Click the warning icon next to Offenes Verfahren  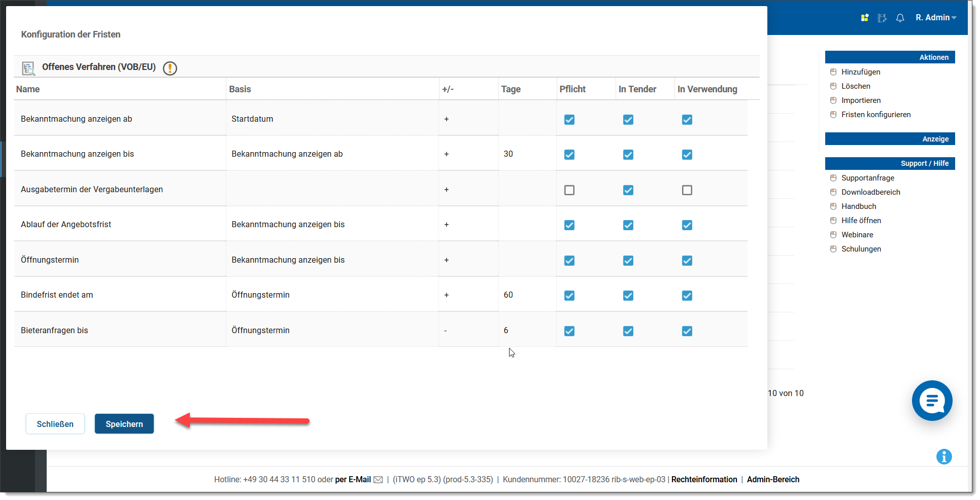(170, 68)
